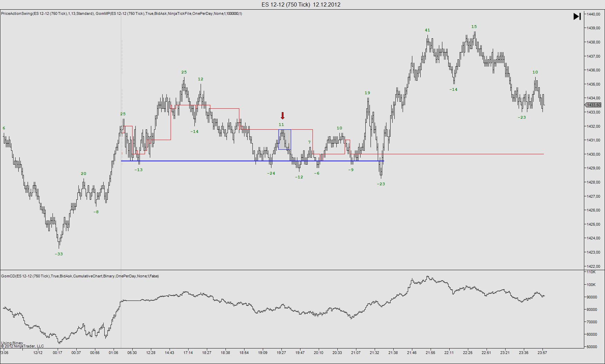
Task: Click the 80000 delta axis label
Action: (592, 309)
